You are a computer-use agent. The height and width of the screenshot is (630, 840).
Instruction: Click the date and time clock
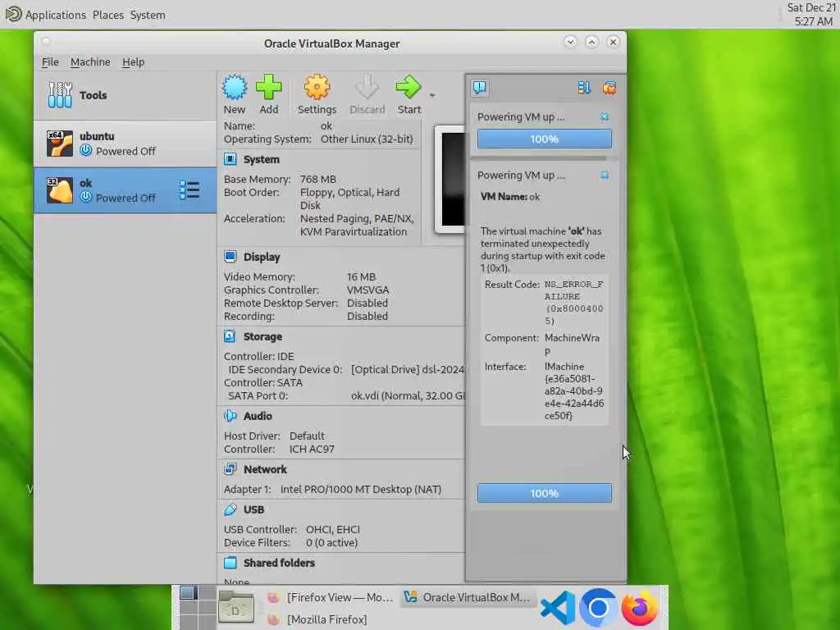point(811,15)
